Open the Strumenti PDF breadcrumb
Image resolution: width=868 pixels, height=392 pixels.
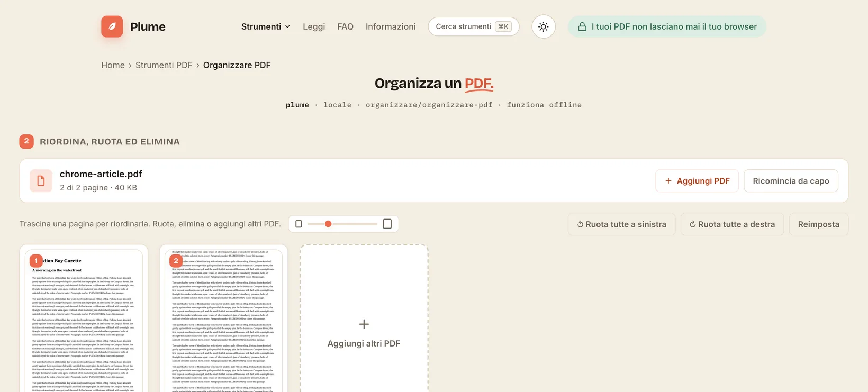coord(164,65)
